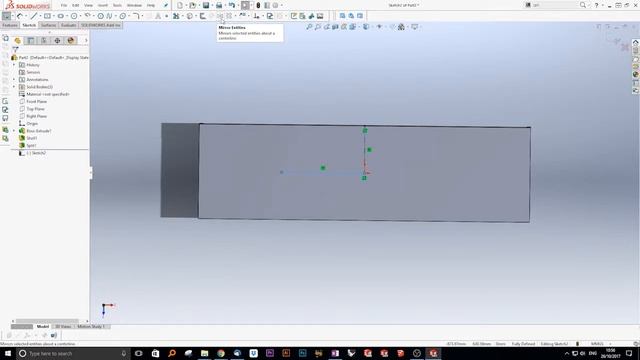This screenshot has width=640, height=360.
Task: Open dropdown arrow next to Save icon
Action: point(212,5)
